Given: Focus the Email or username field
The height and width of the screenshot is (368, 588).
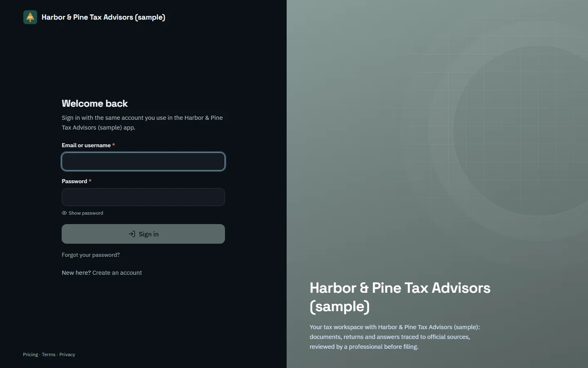Looking at the screenshot, I should [x=143, y=162].
